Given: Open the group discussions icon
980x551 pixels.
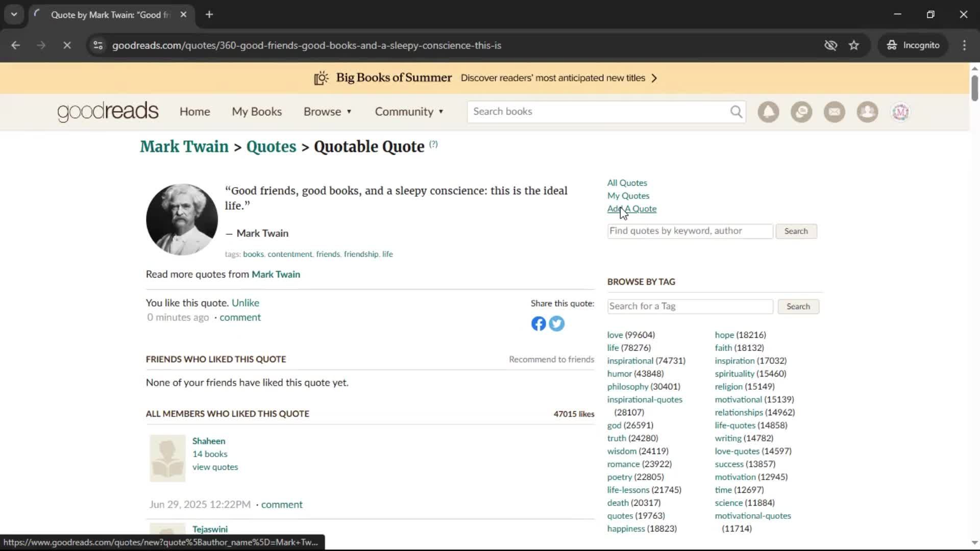Looking at the screenshot, I should click(801, 112).
